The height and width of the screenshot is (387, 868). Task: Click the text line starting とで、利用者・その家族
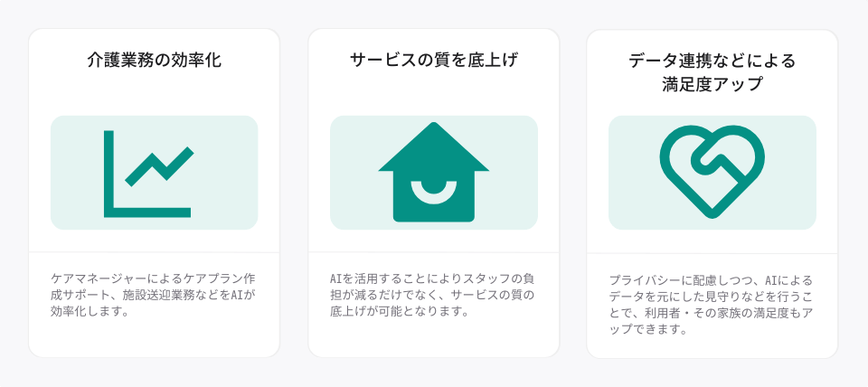711,314
